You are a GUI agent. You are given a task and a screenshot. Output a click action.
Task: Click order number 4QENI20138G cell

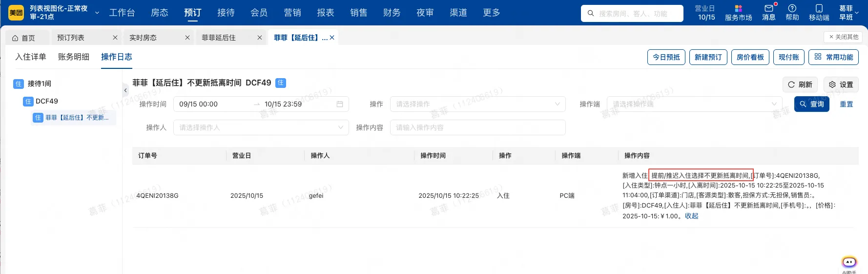(157, 195)
